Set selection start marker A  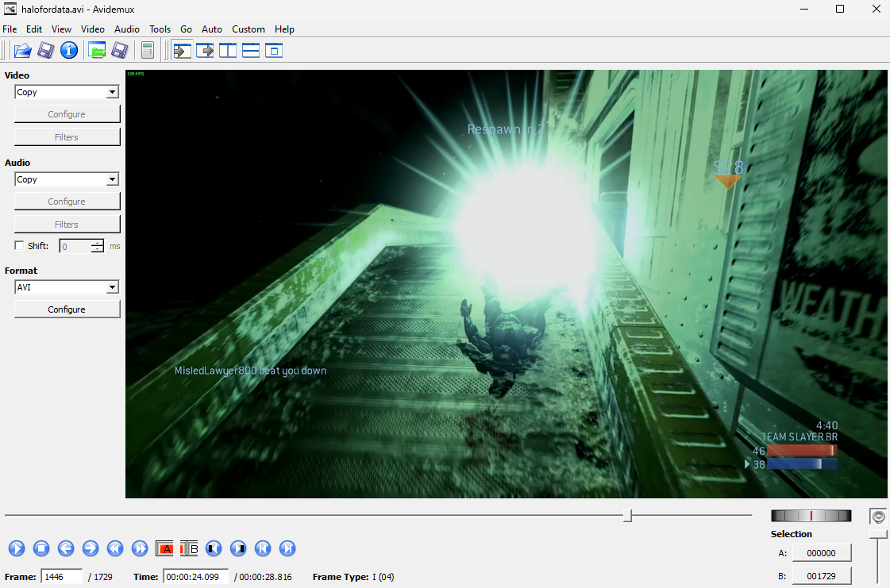[x=165, y=548]
